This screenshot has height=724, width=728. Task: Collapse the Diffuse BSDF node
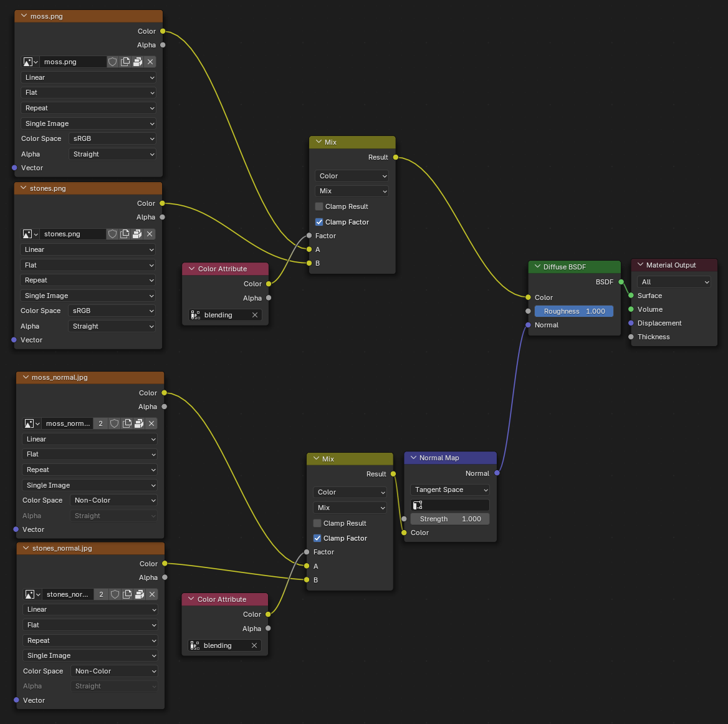click(538, 266)
